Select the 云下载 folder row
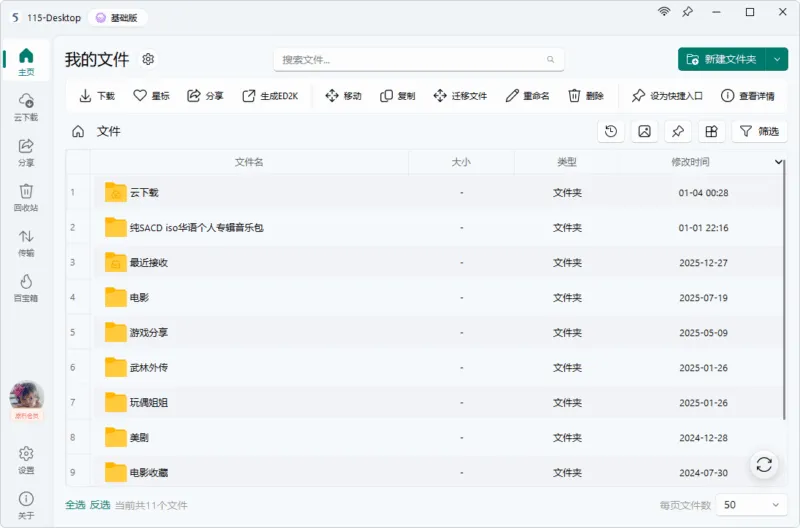Viewport: 800px width, 528px height. [x=425, y=192]
